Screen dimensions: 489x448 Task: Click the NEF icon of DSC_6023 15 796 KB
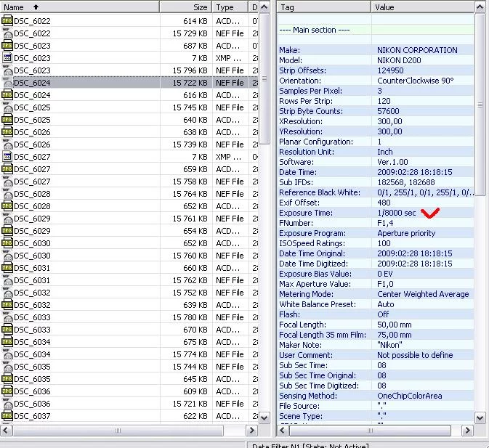(x=7, y=70)
